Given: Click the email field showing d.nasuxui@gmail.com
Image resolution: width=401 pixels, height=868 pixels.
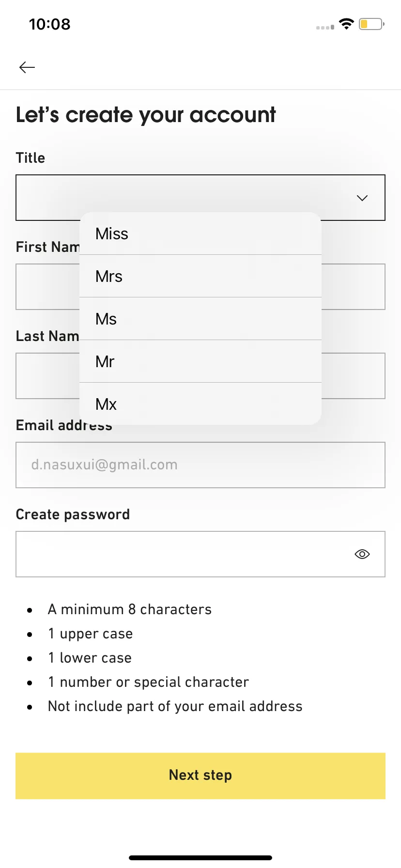Looking at the screenshot, I should pyautogui.click(x=200, y=465).
